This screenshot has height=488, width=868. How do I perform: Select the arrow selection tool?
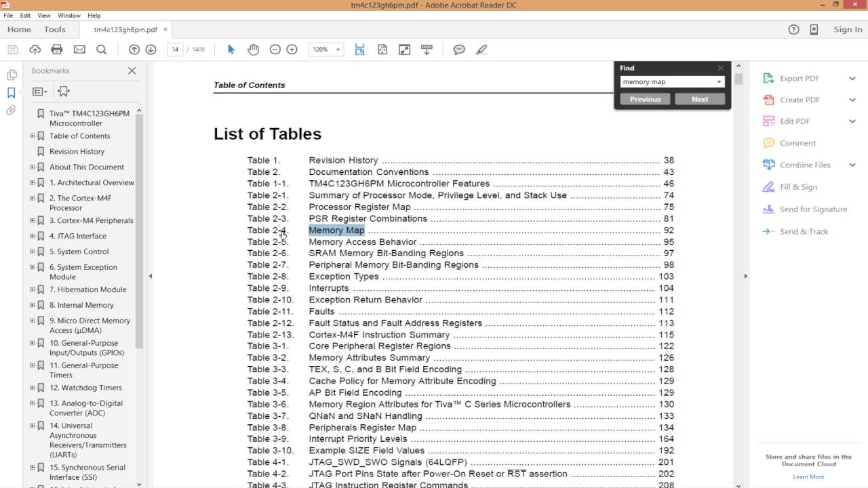click(x=231, y=49)
